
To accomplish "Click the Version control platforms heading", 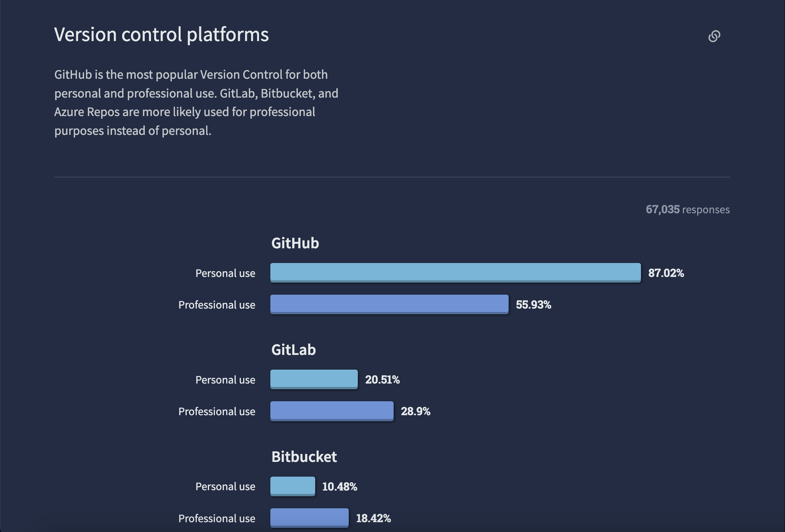I will pos(161,35).
